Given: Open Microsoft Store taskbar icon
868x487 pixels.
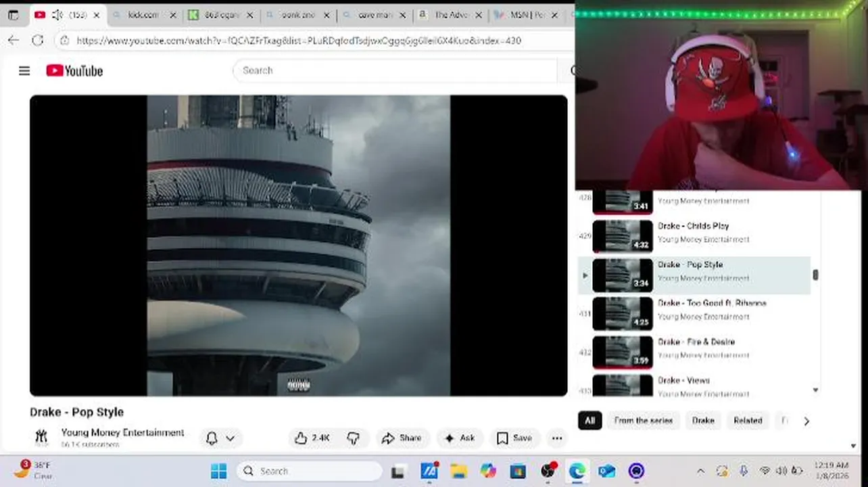Looking at the screenshot, I should click(518, 471).
